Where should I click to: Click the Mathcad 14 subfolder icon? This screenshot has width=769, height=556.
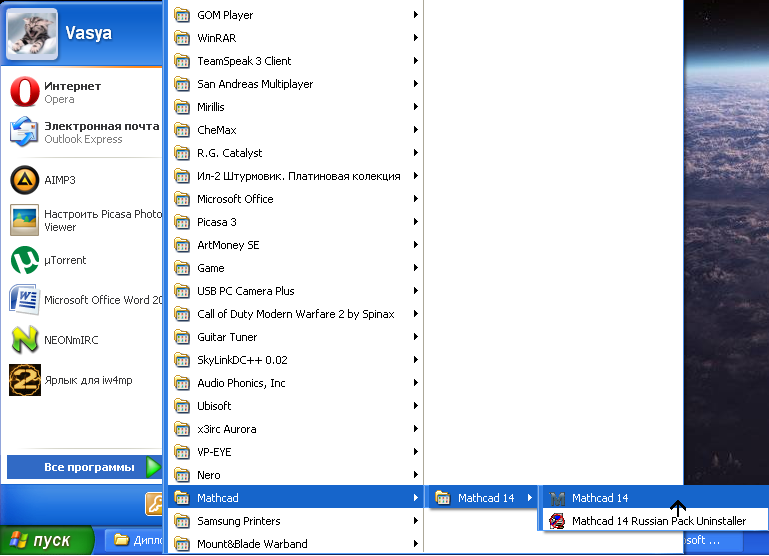442,498
